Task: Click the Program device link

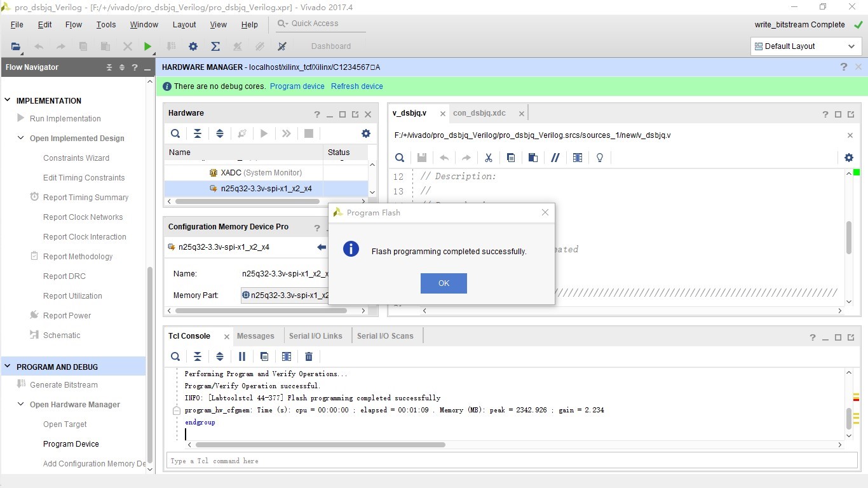Action: [x=297, y=86]
